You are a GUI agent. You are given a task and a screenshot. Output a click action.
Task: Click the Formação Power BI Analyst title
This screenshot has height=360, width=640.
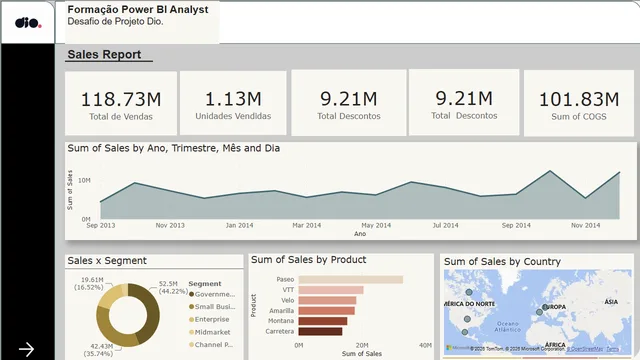pos(138,9)
